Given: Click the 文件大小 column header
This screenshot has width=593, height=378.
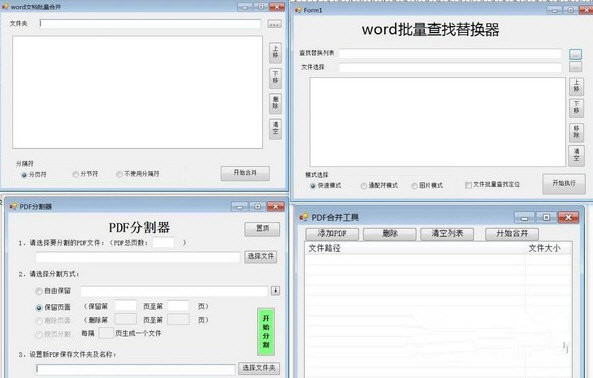Looking at the screenshot, I should pyautogui.click(x=548, y=248).
